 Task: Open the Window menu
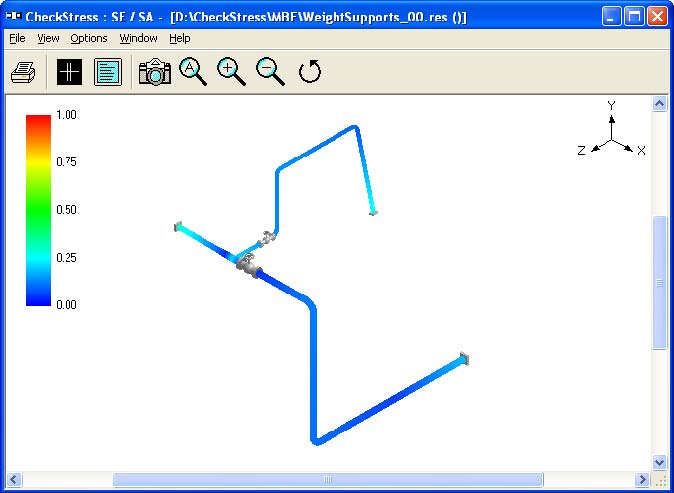coord(138,38)
